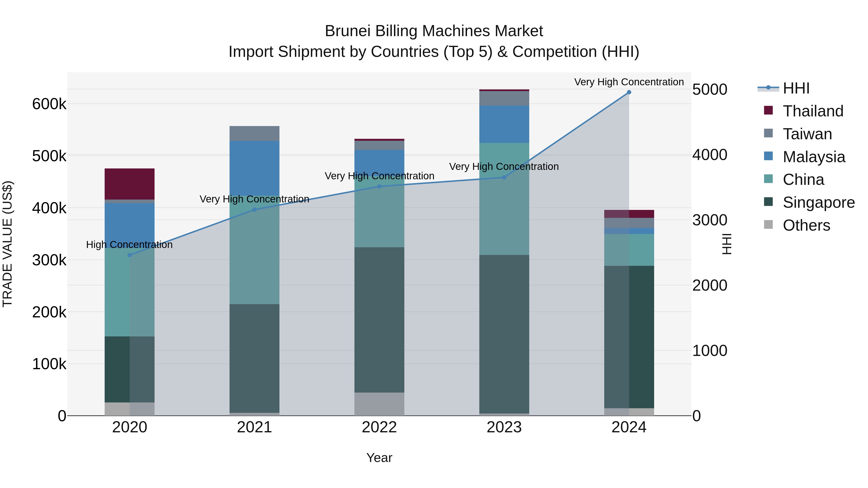Screen dimensions: 868x488
Task: Click the Singapore segment of 2024 bar
Action: pyautogui.click(x=629, y=337)
